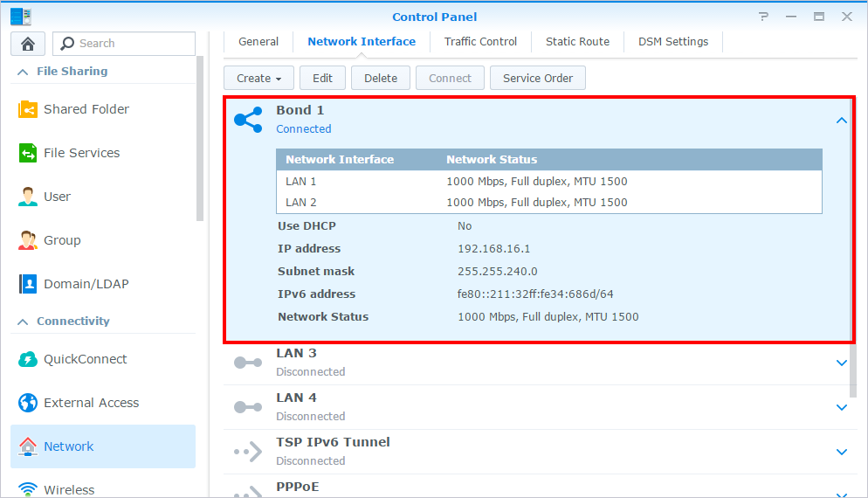Click the Wireless wifi icon
This screenshot has width=868, height=498.
click(28, 489)
